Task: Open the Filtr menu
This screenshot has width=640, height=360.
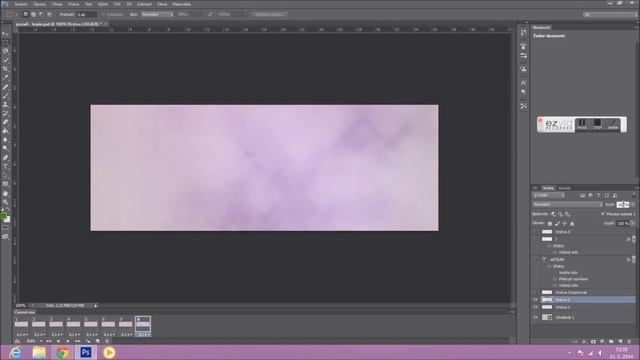Action: (x=117, y=4)
